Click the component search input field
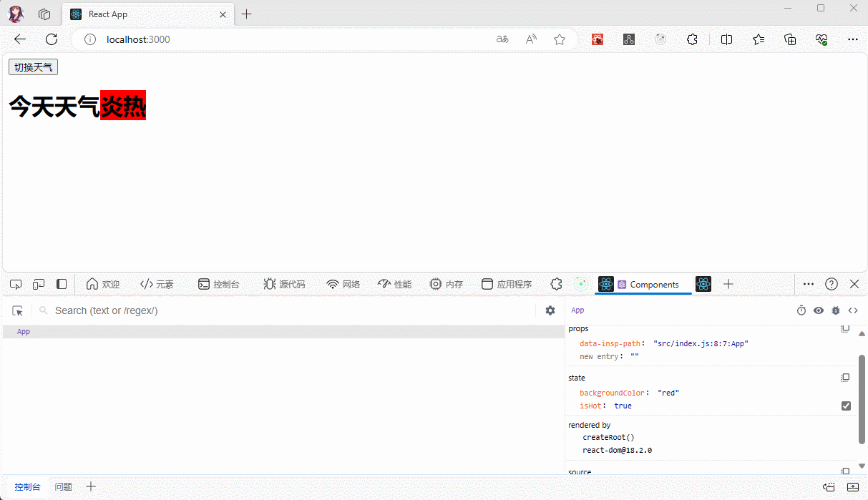The image size is (868, 500). tap(286, 310)
